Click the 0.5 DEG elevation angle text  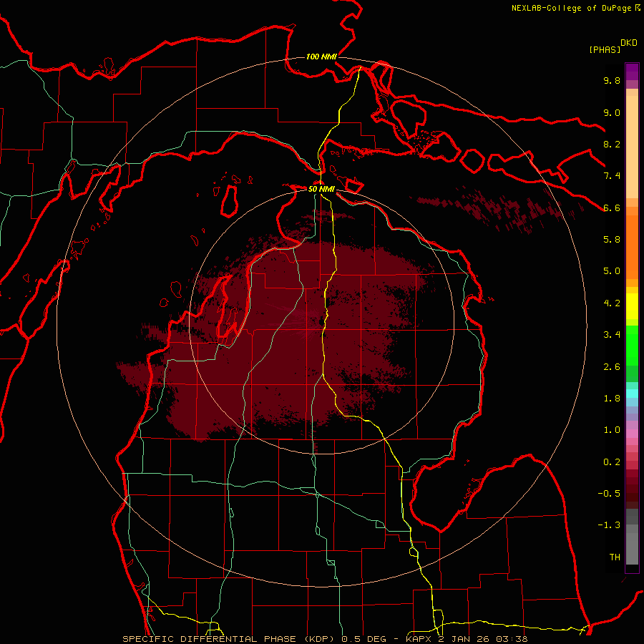[364, 639]
